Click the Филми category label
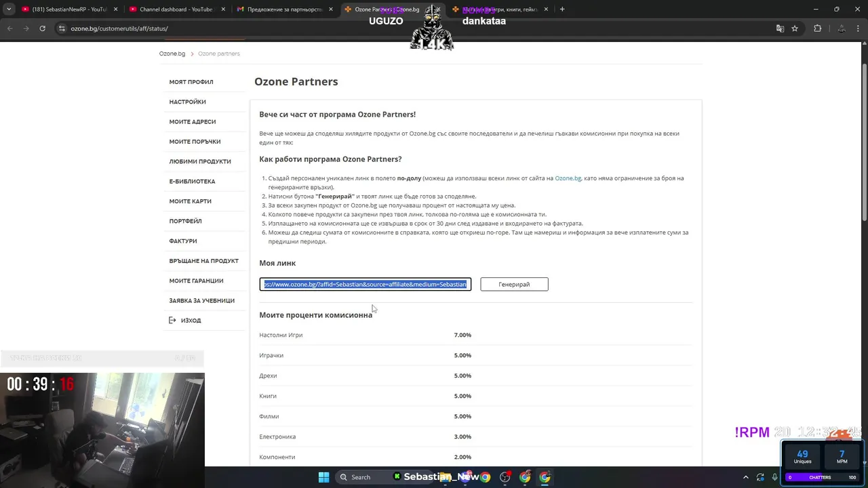Screen dimensions: 868x488 [269, 416]
